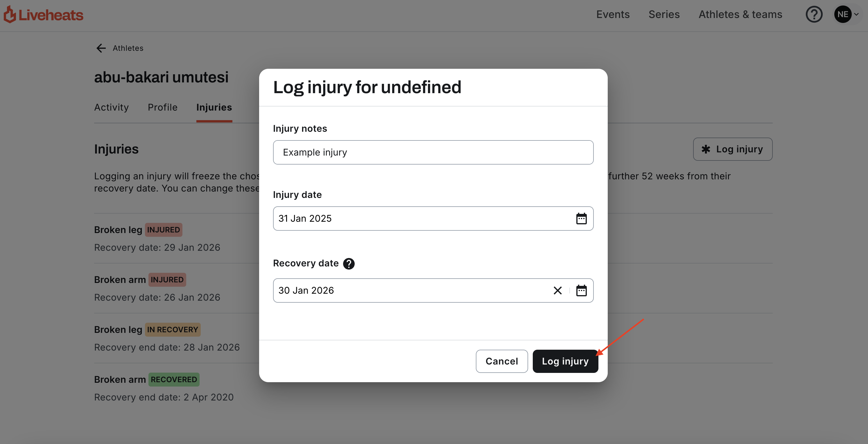Open the Events menu item

[x=613, y=15]
